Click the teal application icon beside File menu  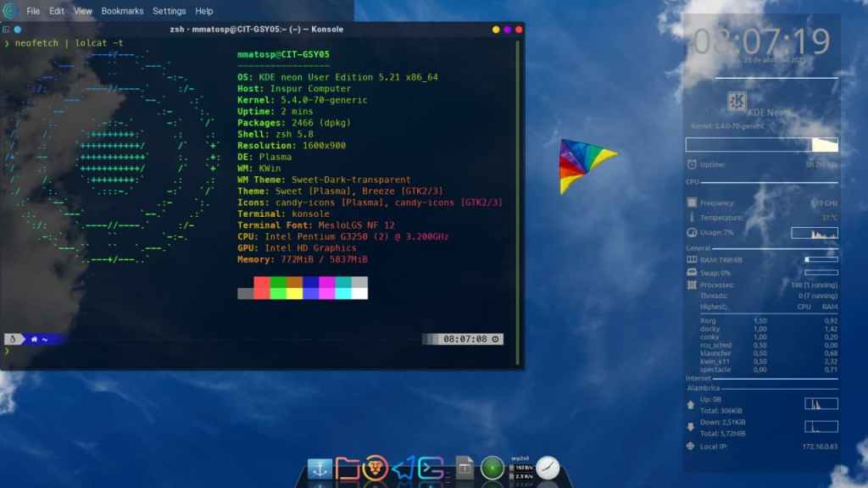pyautogui.click(x=10, y=11)
